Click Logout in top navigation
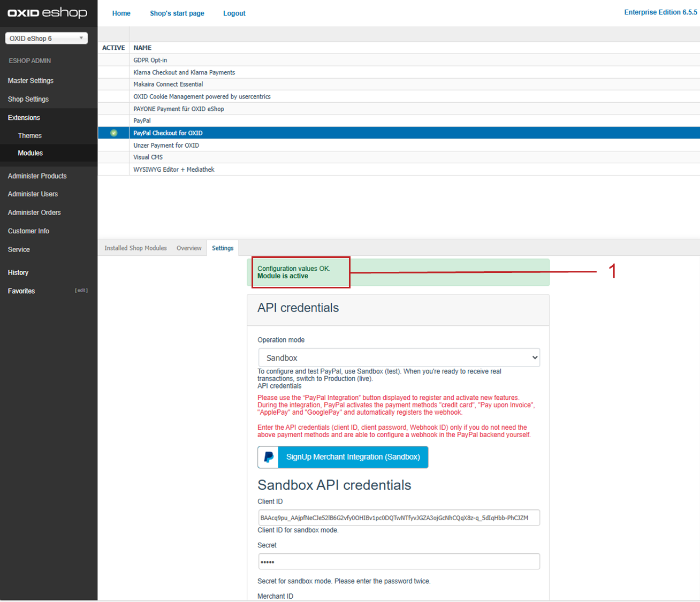 click(x=234, y=13)
